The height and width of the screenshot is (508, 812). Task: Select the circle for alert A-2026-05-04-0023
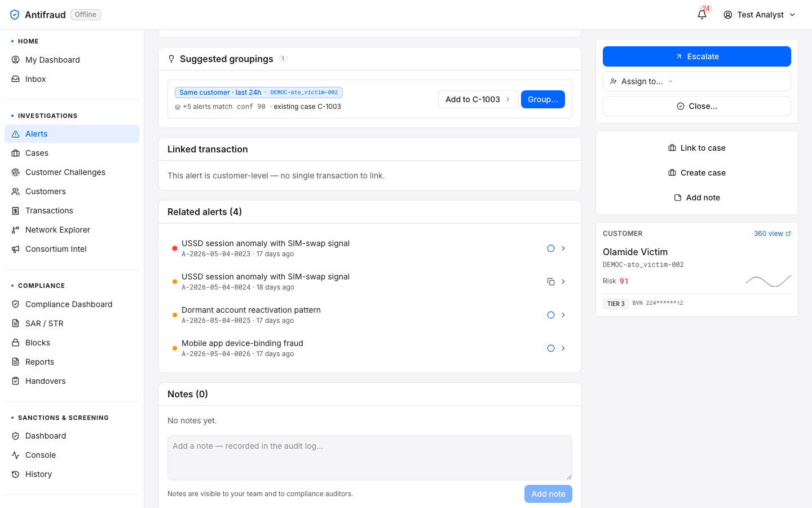click(551, 248)
